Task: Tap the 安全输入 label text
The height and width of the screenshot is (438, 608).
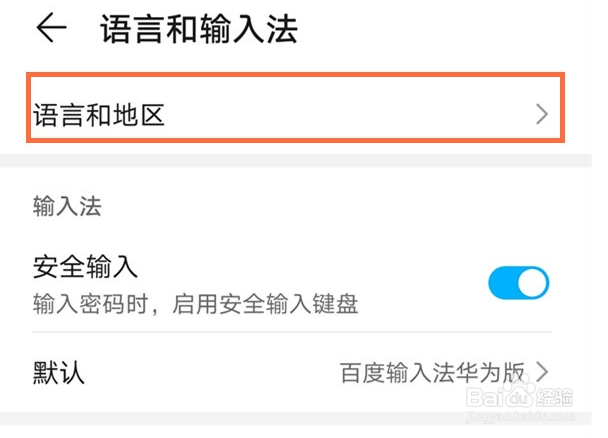Action: click(85, 268)
